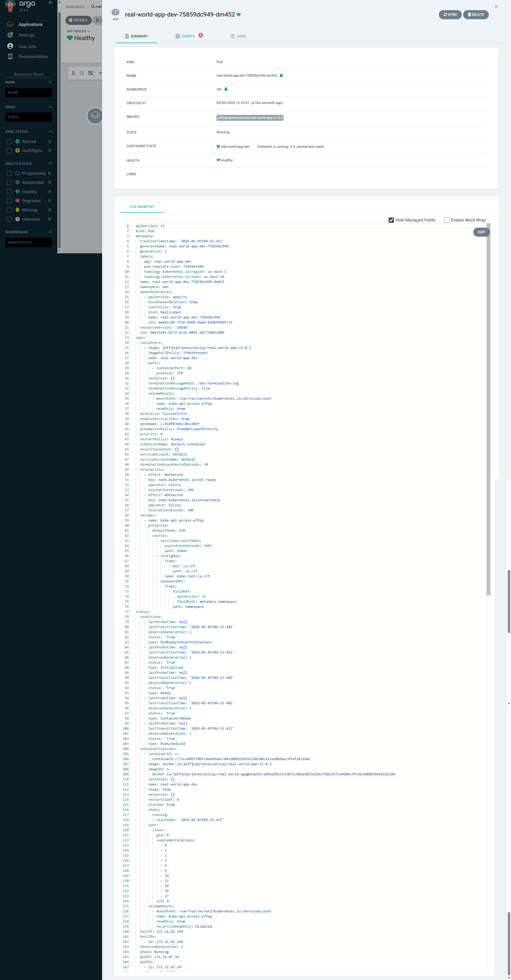This screenshot has height=980, width=511.
Task: Check the Degraded filter checkbox
Action: [10, 201]
